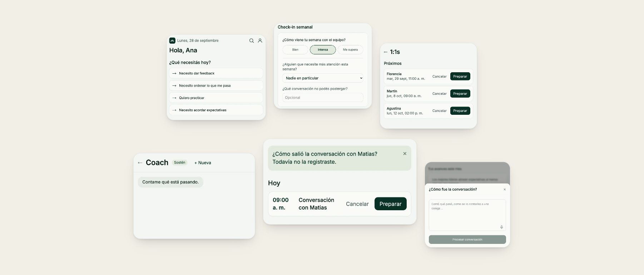Tap the microphone icon in the text area
The height and width of the screenshot is (275, 644).
point(501,227)
